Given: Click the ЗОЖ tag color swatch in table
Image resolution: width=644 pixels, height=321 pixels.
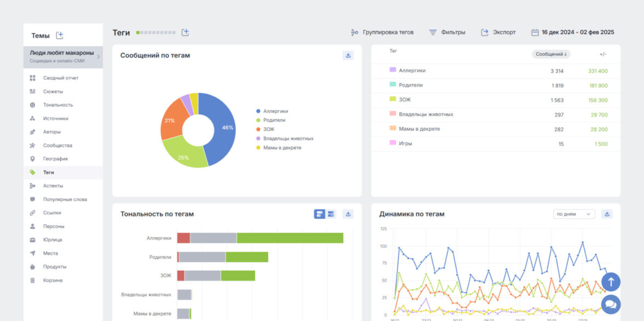Looking at the screenshot, I should (x=393, y=99).
